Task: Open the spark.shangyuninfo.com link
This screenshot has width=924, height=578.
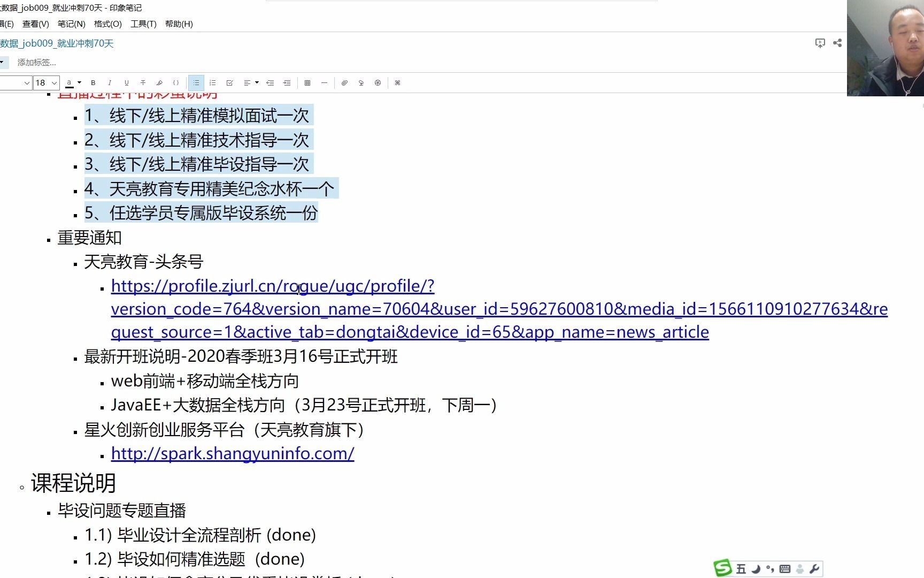Action: [232, 453]
